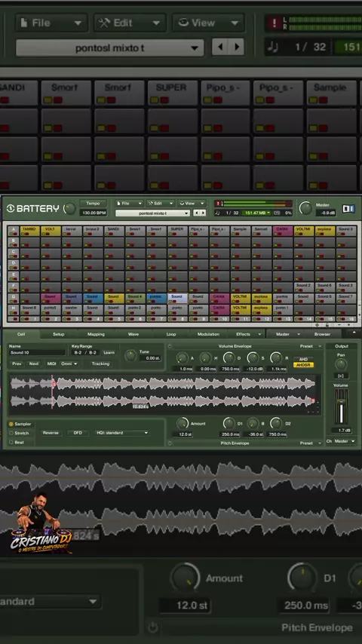The height and width of the screenshot is (644, 362).
Task: Click the Pitch Envelope knob labeled B
Action: [253, 423]
